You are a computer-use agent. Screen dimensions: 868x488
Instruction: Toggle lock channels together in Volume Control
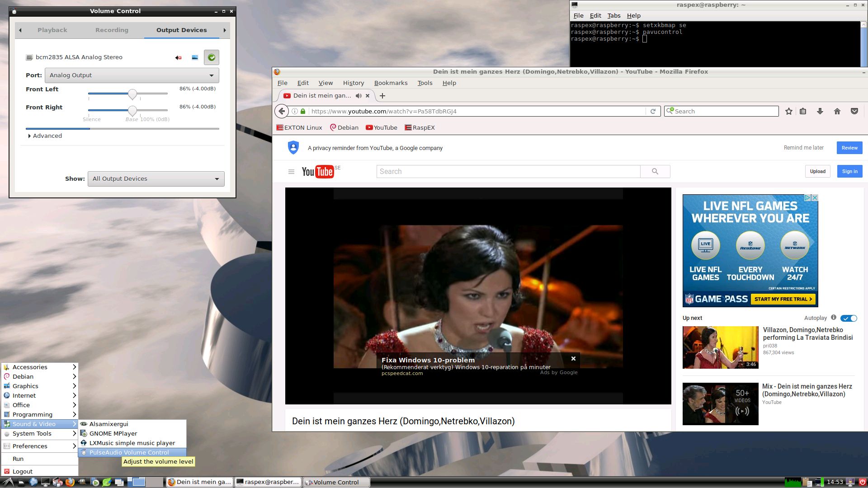[x=195, y=57]
